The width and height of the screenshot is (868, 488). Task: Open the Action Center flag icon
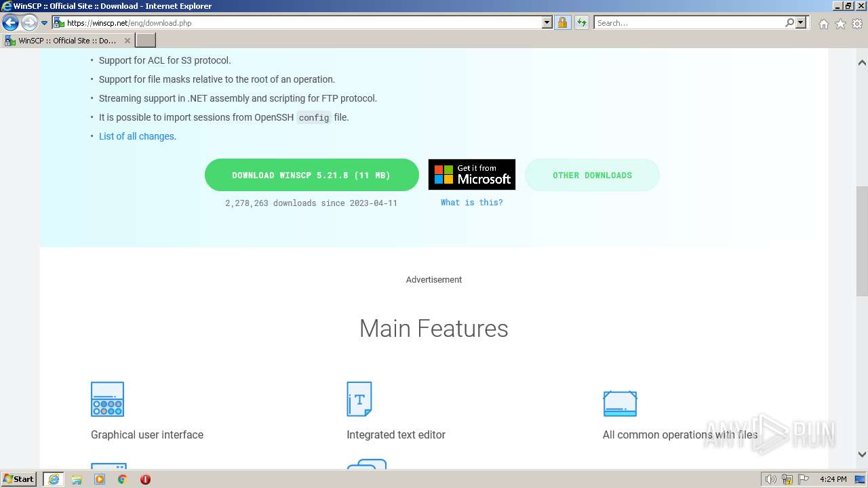pos(804,479)
